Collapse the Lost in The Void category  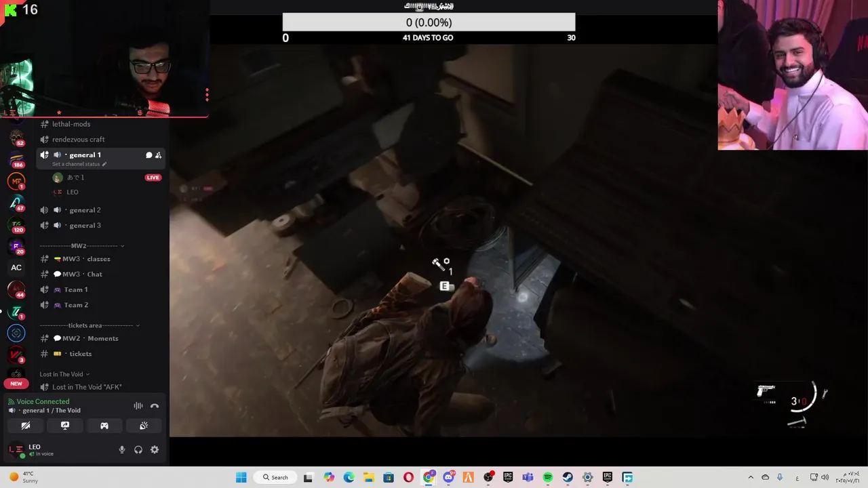pyautogui.click(x=64, y=374)
